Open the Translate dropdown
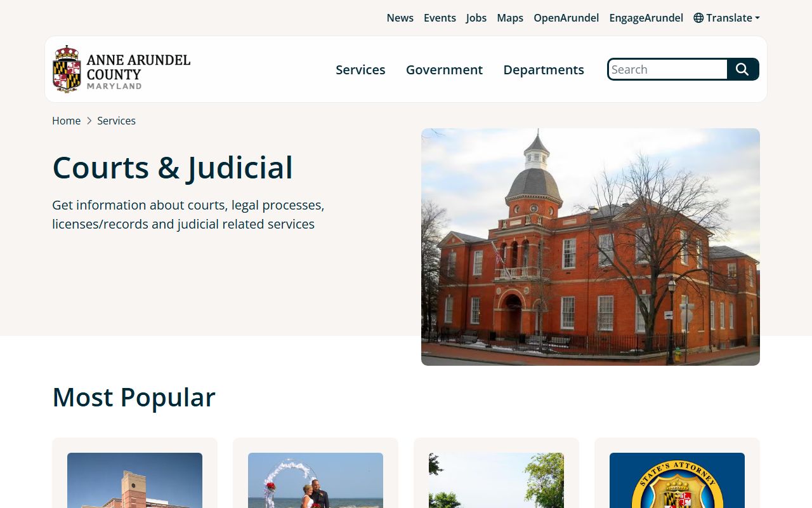812x508 pixels. [726, 18]
